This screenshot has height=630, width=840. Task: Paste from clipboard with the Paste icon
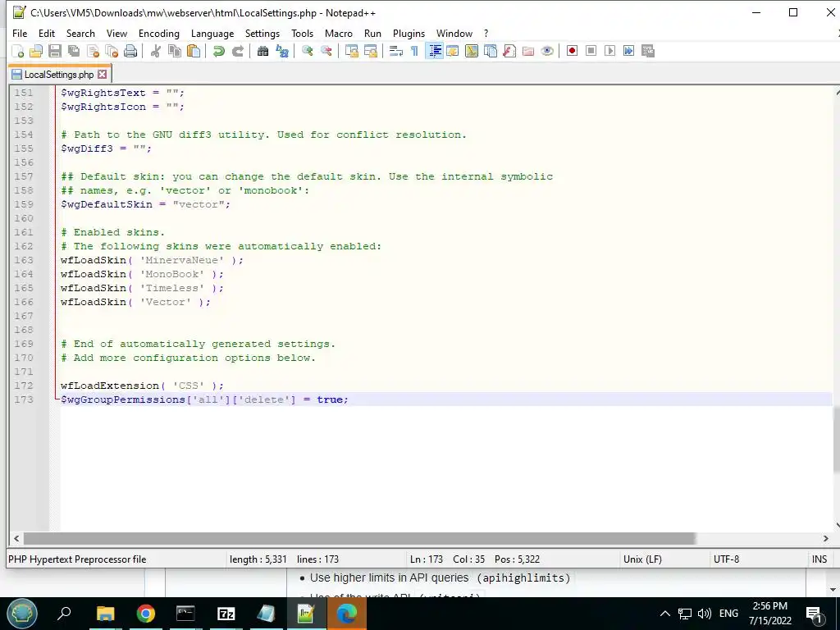pyautogui.click(x=194, y=51)
